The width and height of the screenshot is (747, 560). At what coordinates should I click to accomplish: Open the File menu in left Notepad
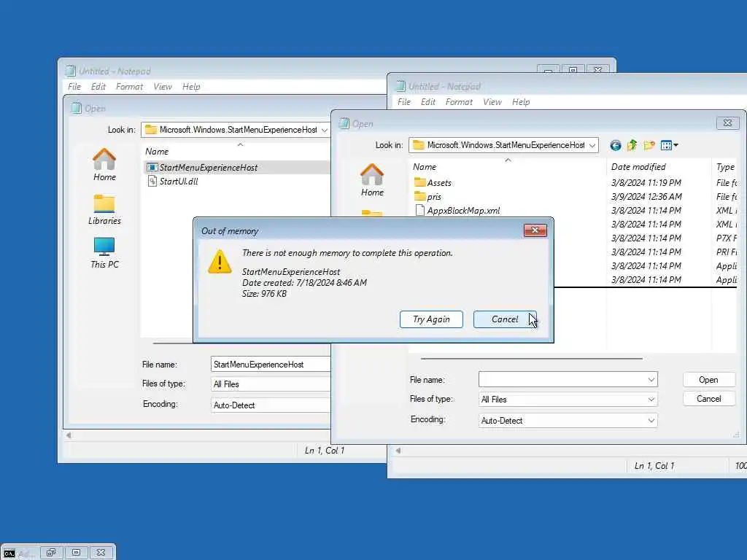click(x=74, y=87)
